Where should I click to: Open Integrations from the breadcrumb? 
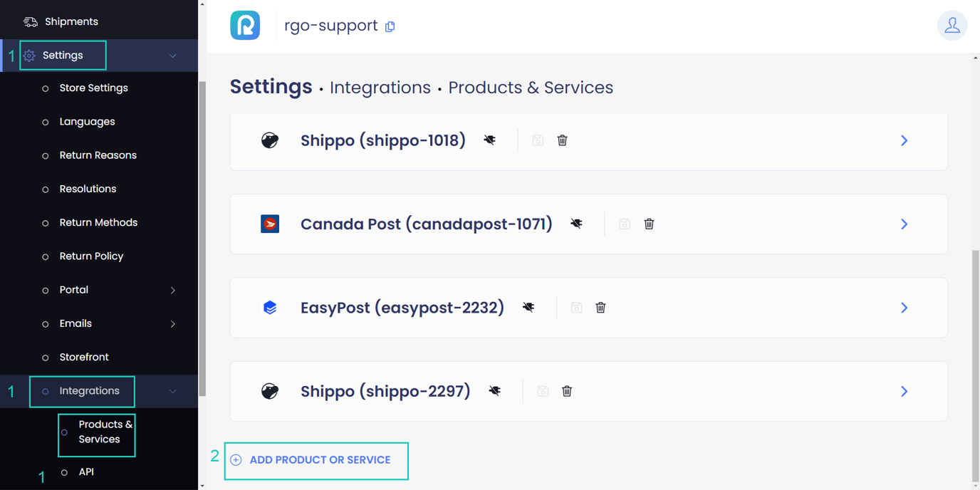click(x=380, y=87)
